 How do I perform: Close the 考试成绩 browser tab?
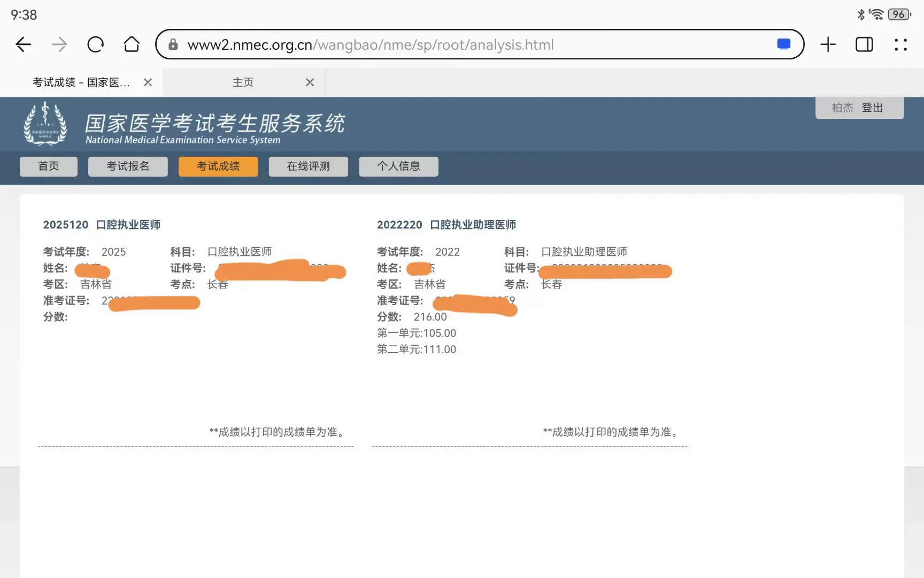[x=148, y=82]
